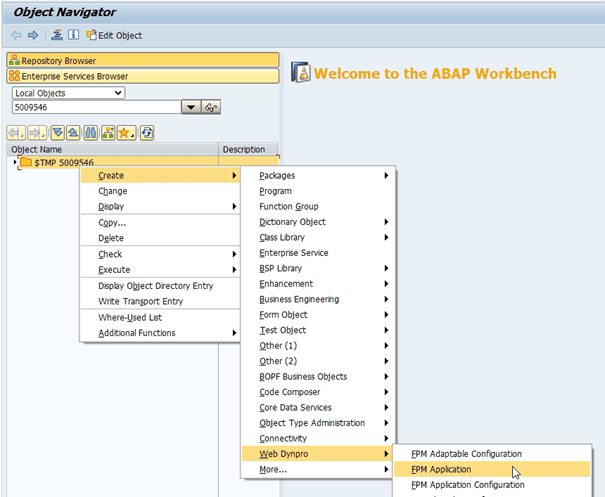Select Write Transport Entry

[160, 301]
